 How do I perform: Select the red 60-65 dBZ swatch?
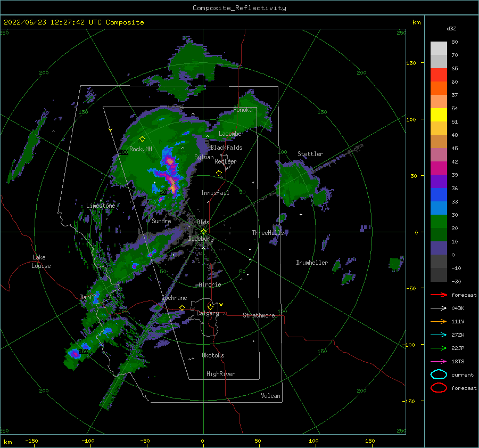pos(439,75)
